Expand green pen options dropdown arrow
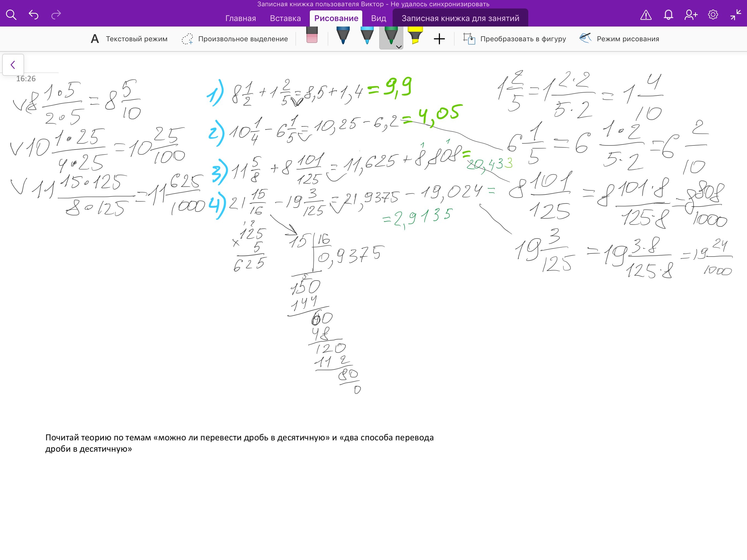Viewport: 747px width, 560px height. 399,47
